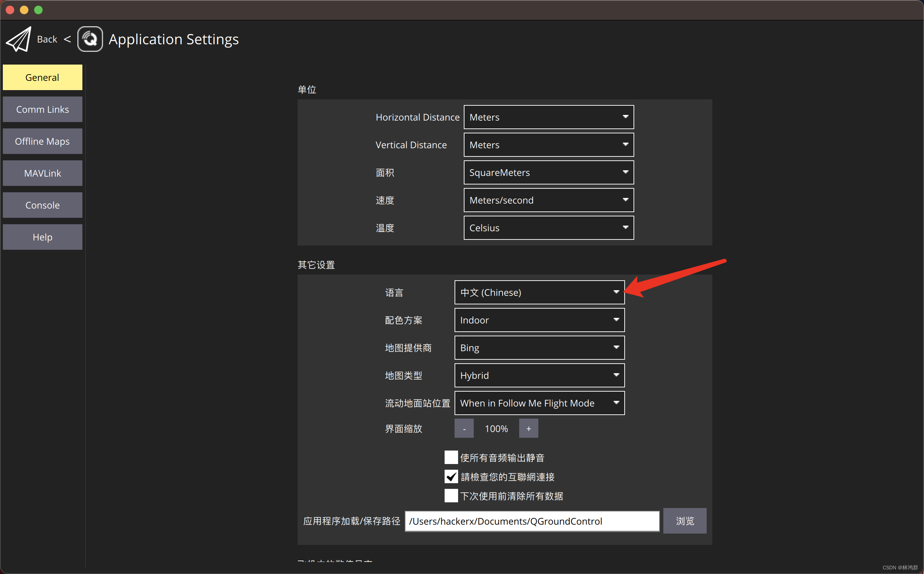Open the Console section
Viewport: 924px width, 574px height.
[43, 205]
